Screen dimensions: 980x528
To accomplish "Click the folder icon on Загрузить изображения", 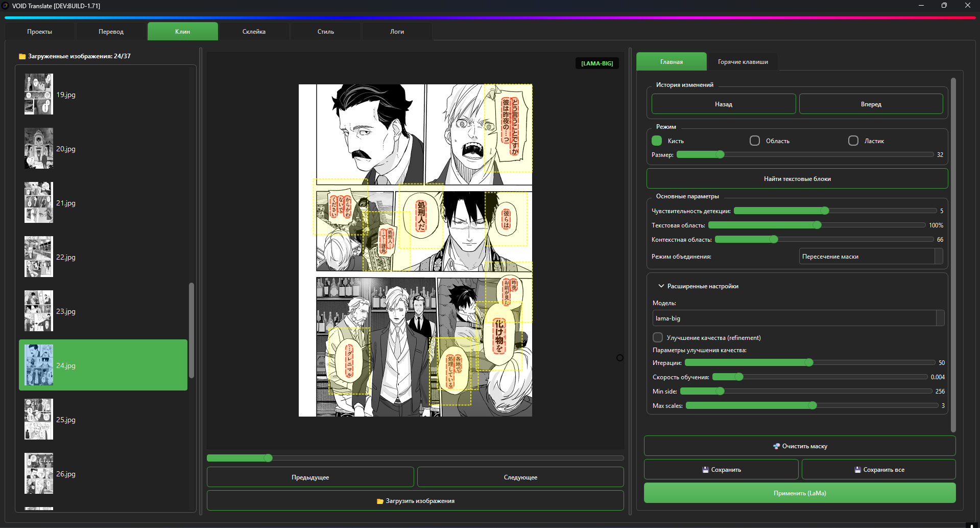I will pyautogui.click(x=380, y=501).
